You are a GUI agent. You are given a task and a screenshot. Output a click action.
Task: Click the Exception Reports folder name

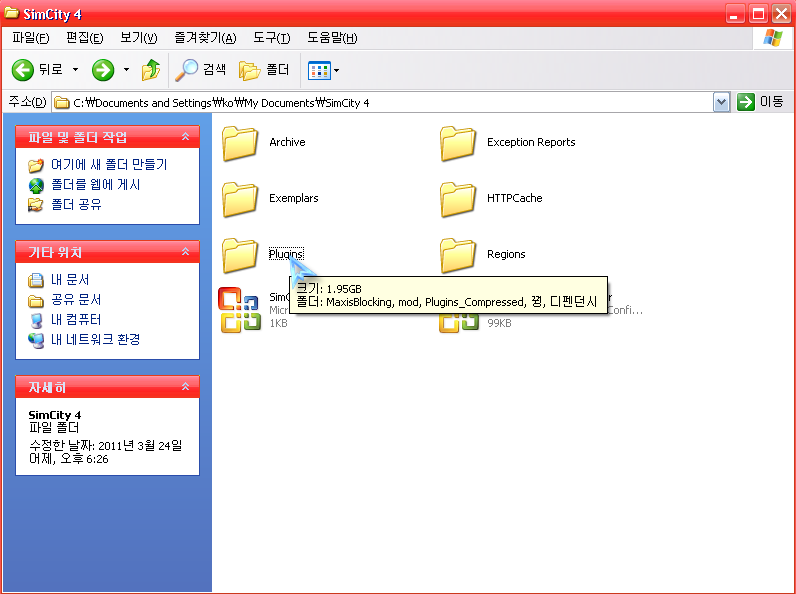click(x=531, y=142)
